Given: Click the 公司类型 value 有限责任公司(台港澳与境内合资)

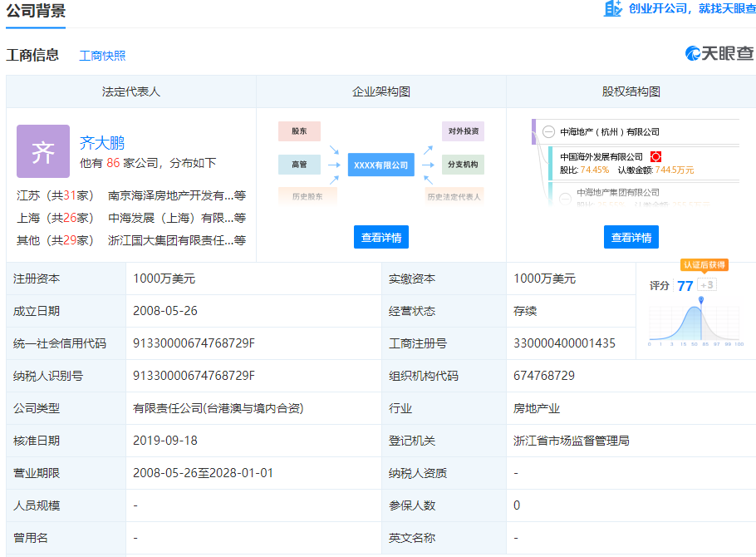Looking at the screenshot, I should [218, 408].
